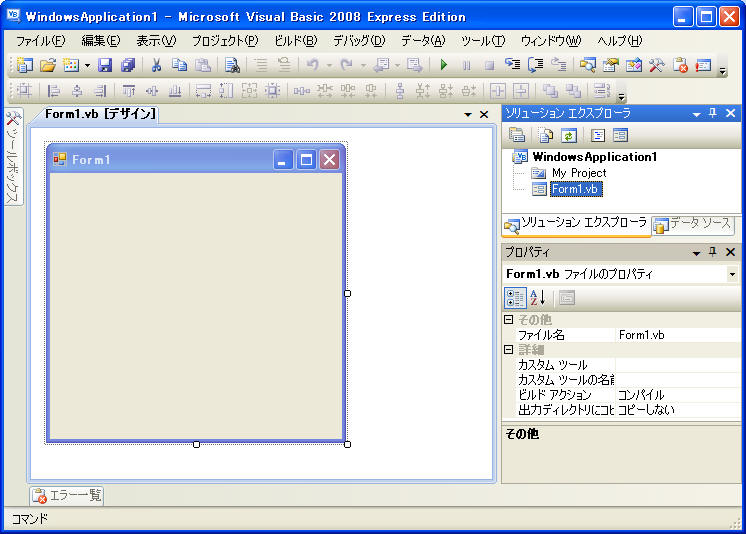This screenshot has width=746, height=534.
Task: Click Align Lefts layout icon
Action: 53,90
